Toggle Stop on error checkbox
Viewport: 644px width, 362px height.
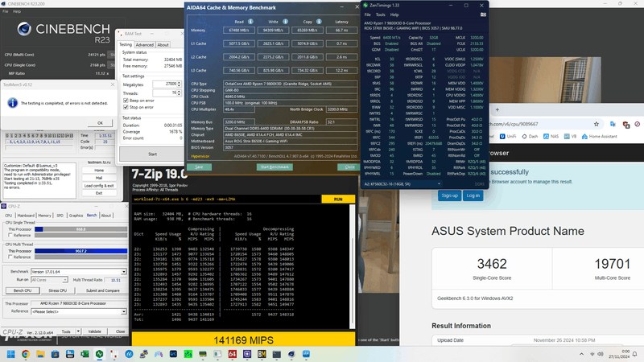(x=126, y=107)
